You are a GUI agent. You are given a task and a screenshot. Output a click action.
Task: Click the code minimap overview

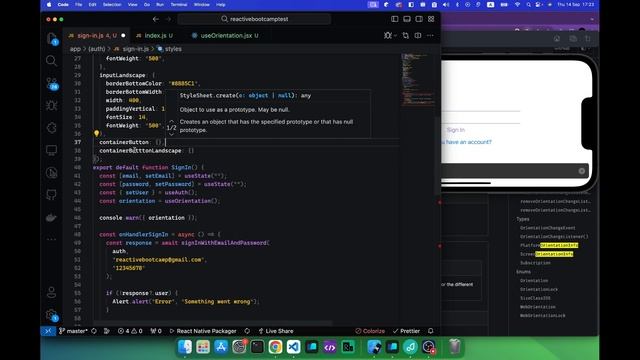(x=417, y=80)
